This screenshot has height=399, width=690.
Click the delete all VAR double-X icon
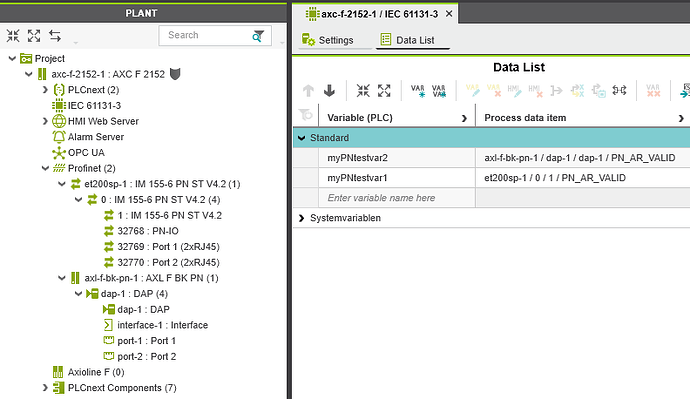tap(653, 91)
